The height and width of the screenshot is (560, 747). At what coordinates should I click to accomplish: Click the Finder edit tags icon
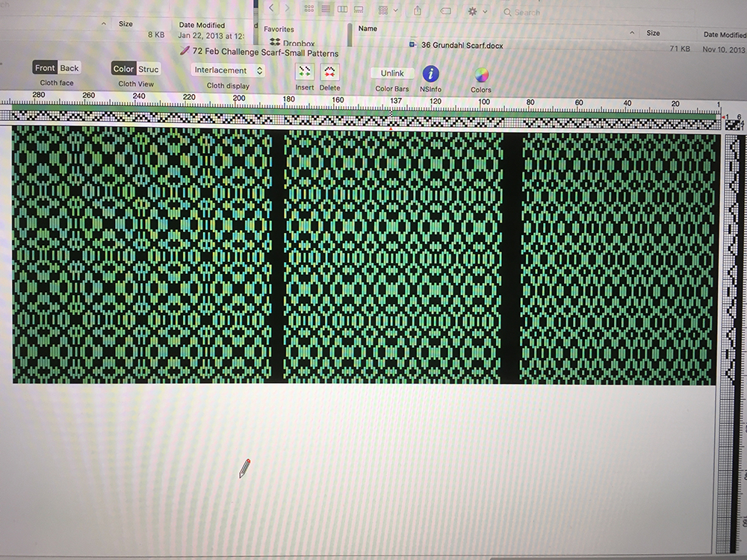tap(445, 10)
